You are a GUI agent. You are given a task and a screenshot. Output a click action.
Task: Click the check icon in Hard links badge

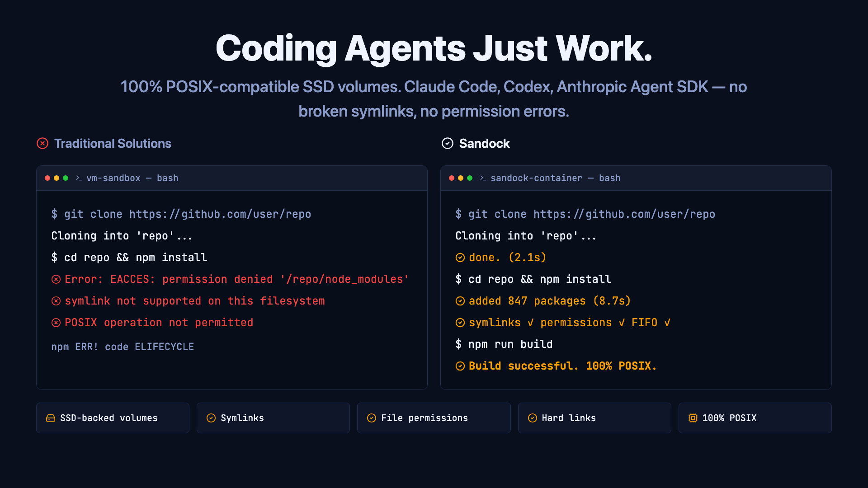pos(532,418)
